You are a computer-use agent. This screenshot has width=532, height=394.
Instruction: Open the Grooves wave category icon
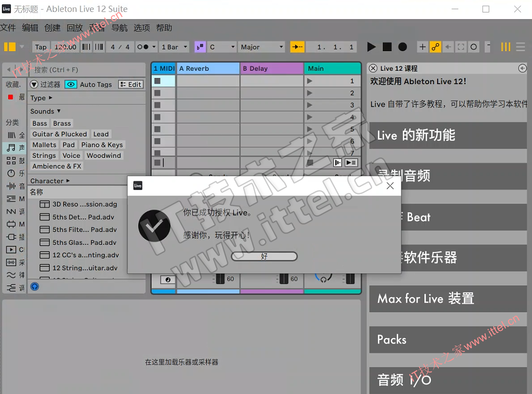(11, 275)
